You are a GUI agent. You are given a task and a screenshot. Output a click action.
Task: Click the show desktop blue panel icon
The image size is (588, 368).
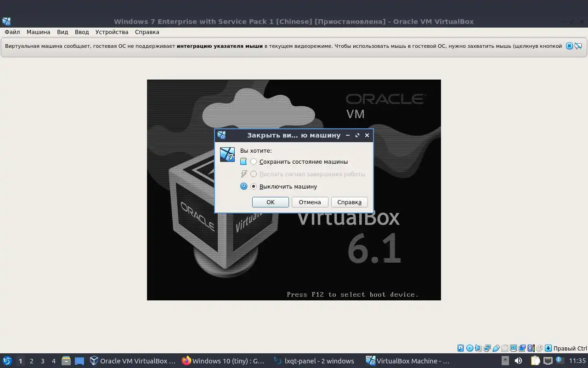[79, 361]
